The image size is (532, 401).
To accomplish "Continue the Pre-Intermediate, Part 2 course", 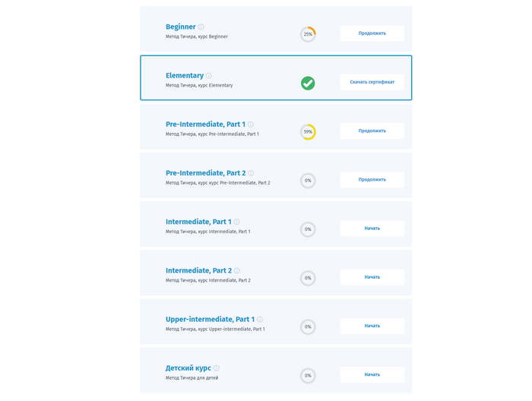I will click(x=372, y=180).
